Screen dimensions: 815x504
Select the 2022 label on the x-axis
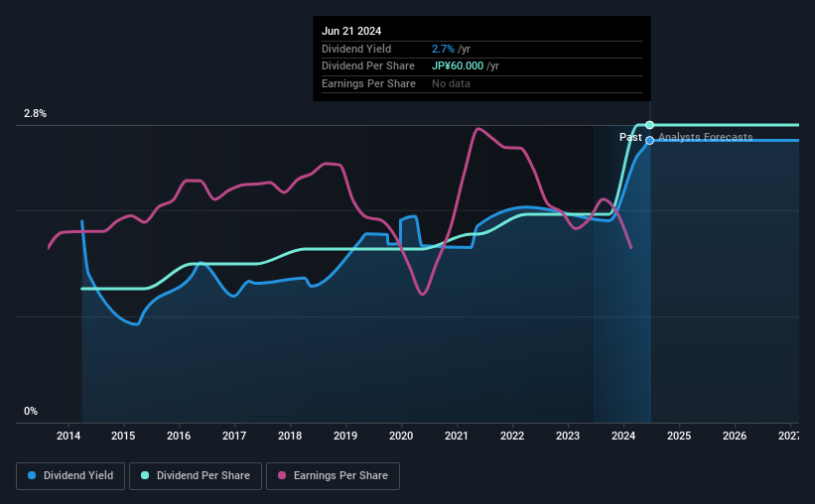[512, 436]
